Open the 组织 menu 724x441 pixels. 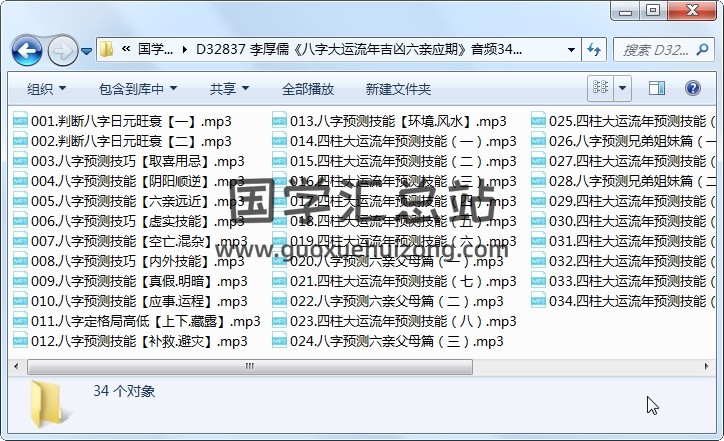[46, 89]
